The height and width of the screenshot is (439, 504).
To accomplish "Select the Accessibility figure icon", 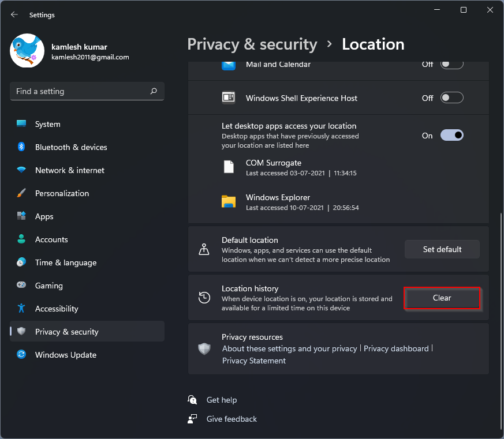I will tap(21, 309).
